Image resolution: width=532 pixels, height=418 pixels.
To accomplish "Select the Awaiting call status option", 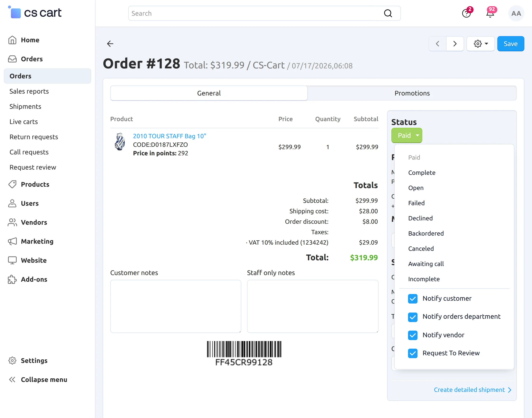I will 426,264.
